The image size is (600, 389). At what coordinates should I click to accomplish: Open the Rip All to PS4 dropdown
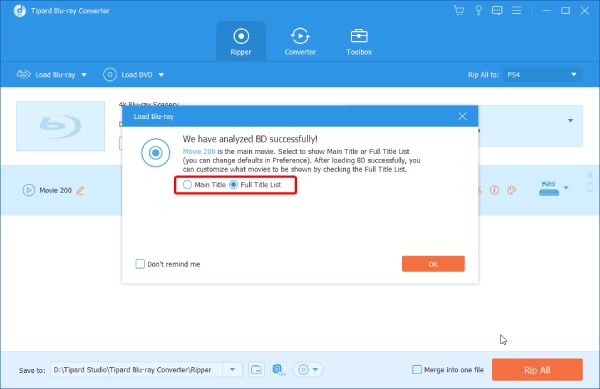coord(543,75)
